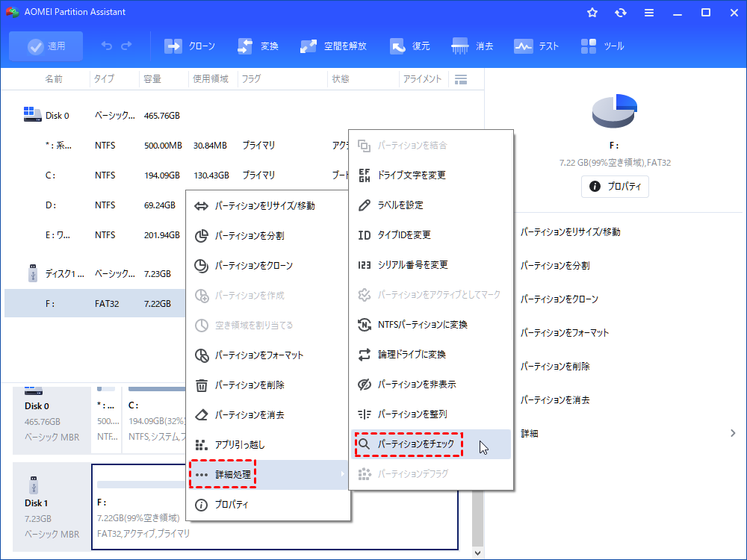Select パーティションを分割 in context menu
Screen dimensions: 747x560
(268, 236)
